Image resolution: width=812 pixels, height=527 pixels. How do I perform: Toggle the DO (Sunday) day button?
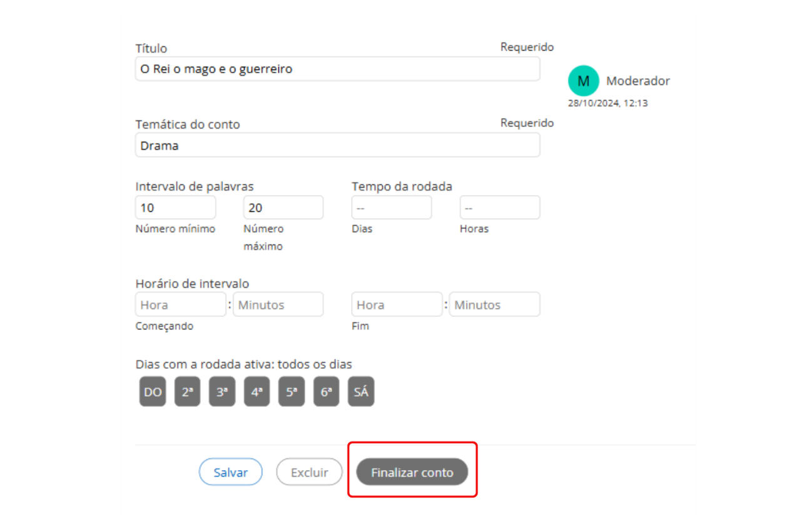(x=153, y=393)
